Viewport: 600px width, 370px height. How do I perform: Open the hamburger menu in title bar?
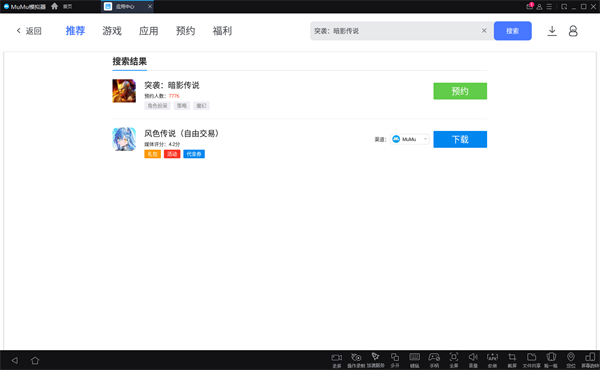[x=549, y=7]
